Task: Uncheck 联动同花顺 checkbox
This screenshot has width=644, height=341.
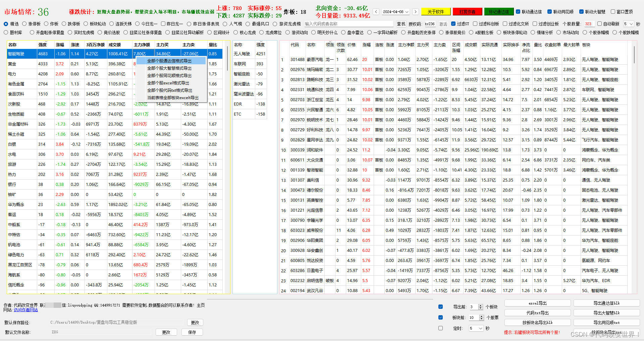Action: pos(549,12)
